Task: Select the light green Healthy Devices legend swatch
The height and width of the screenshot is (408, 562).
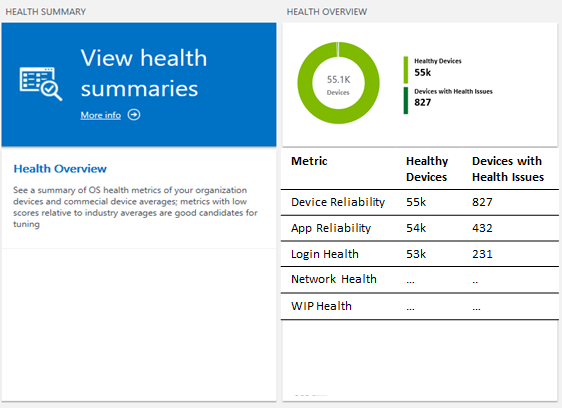Action: click(x=406, y=70)
